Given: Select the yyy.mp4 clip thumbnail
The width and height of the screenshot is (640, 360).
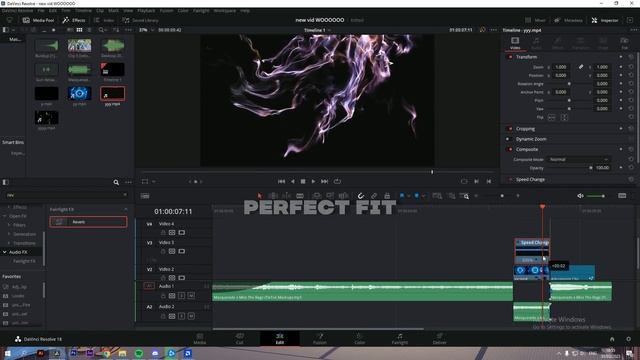Looking at the screenshot, I should pos(112,93).
